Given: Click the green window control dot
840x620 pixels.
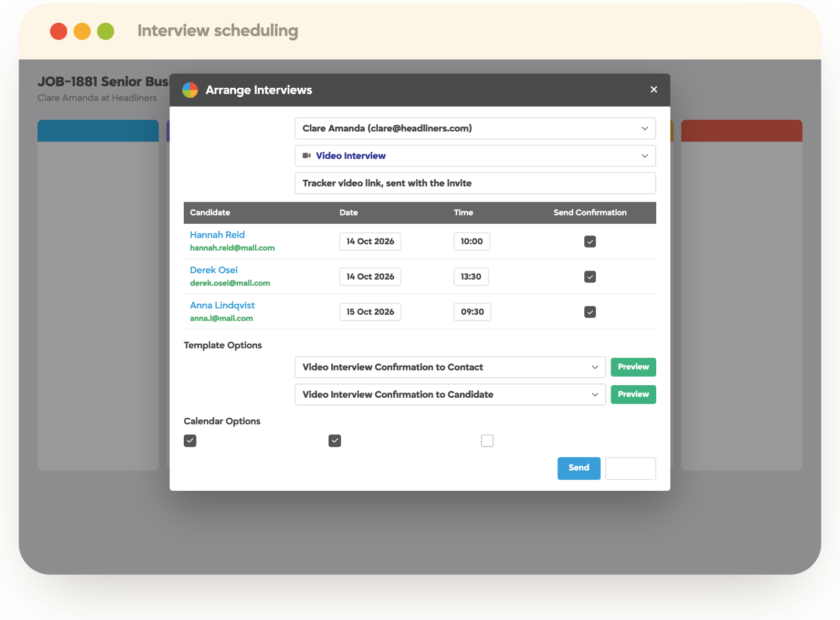Looking at the screenshot, I should (106, 31).
